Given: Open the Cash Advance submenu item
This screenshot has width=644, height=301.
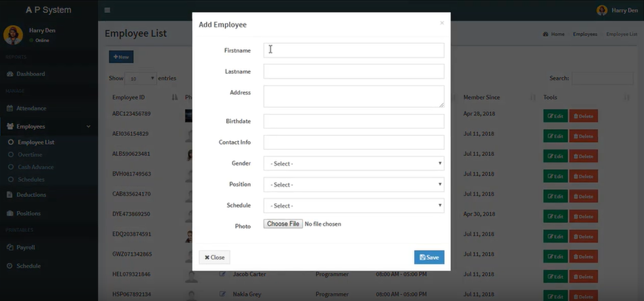Looking at the screenshot, I should point(36,168).
